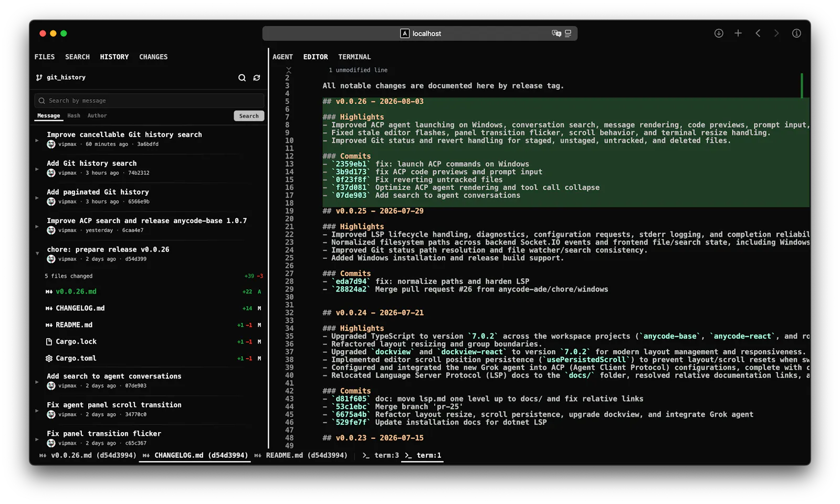The image size is (840, 504).
Task: Go back with the browser arrow
Action: 758,33
